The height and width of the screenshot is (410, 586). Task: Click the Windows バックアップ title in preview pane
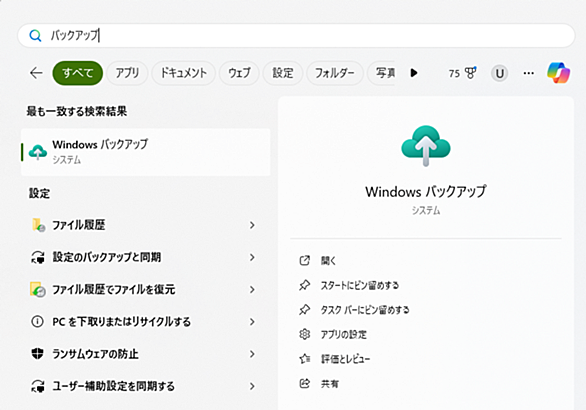pyautogui.click(x=426, y=192)
